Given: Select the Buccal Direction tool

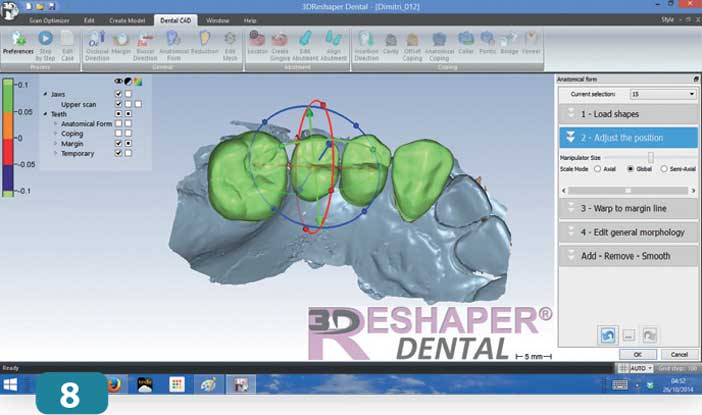Looking at the screenshot, I should (x=145, y=46).
